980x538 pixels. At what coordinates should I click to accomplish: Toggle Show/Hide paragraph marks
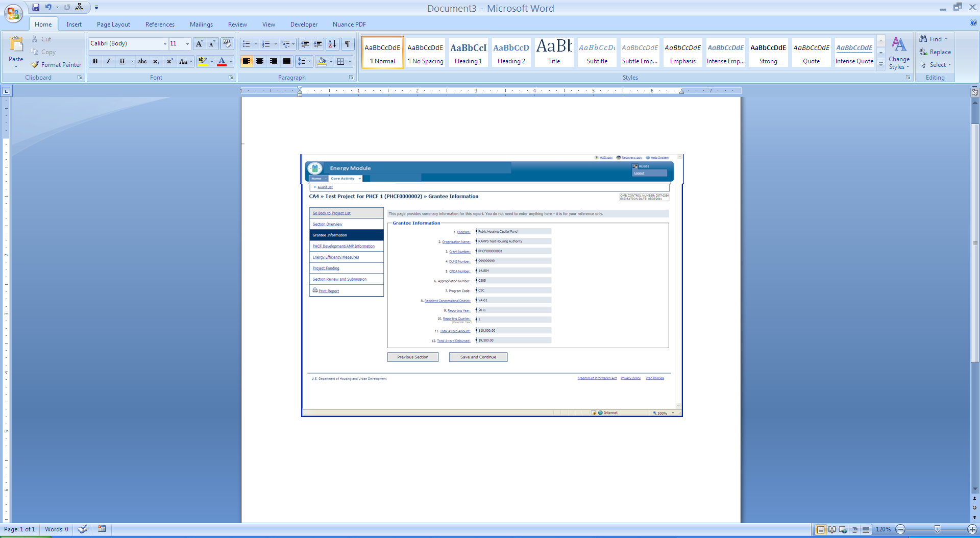tap(348, 43)
